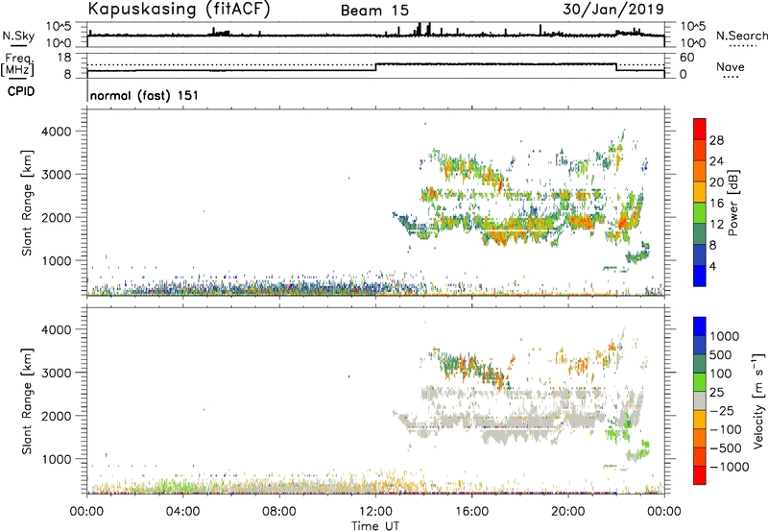
Task: Click the '3000' tick of velocity panel range axis
Action: [57, 373]
